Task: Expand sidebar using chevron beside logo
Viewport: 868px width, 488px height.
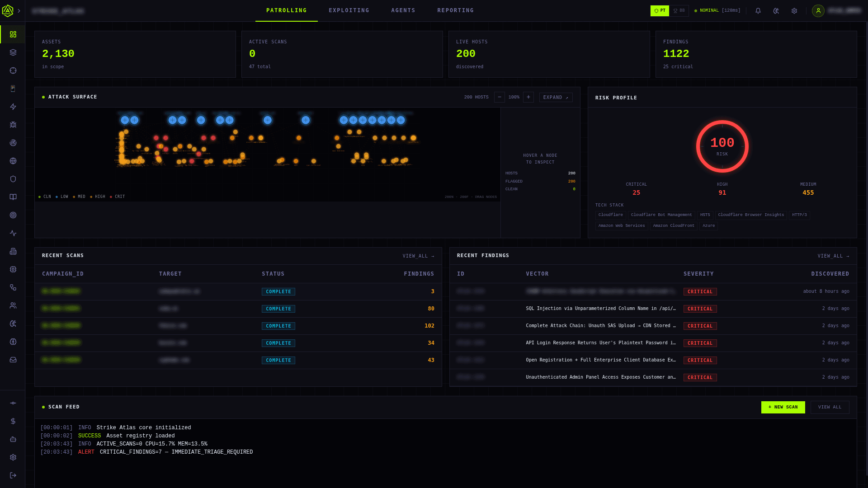Action: click(19, 11)
